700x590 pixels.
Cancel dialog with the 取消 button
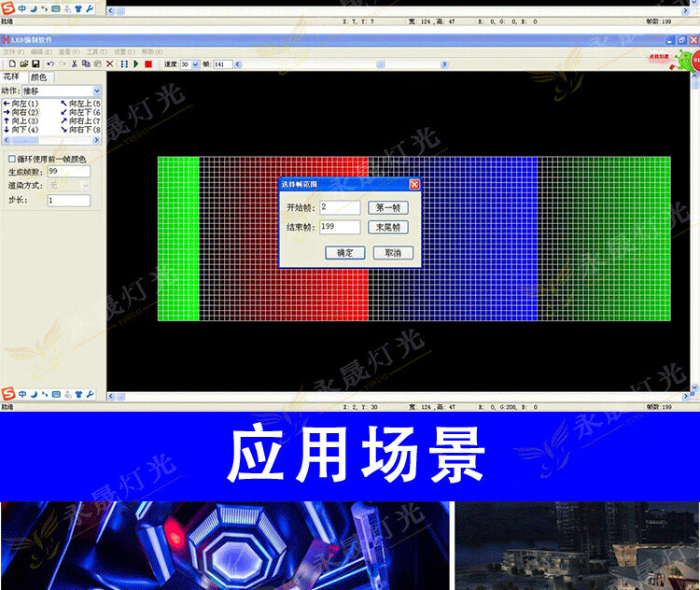click(393, 253)
